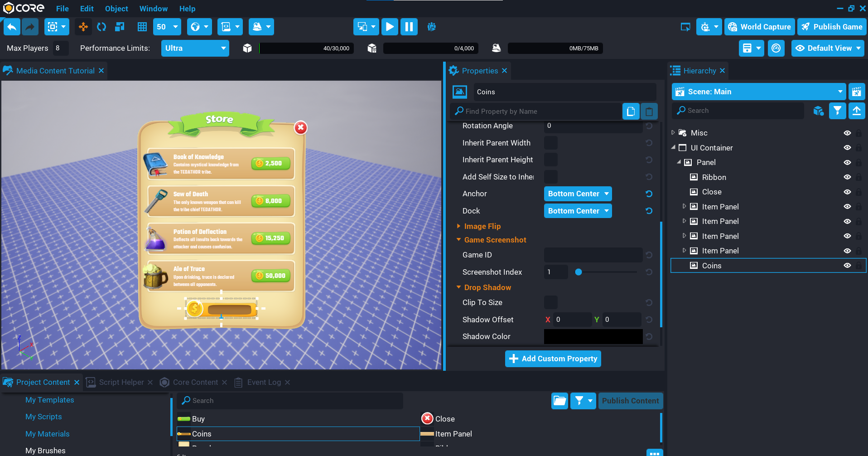Enable the Inherit Parent Width checkbox
The height and width of the screenshot is (456, 868).
[550, 143]
